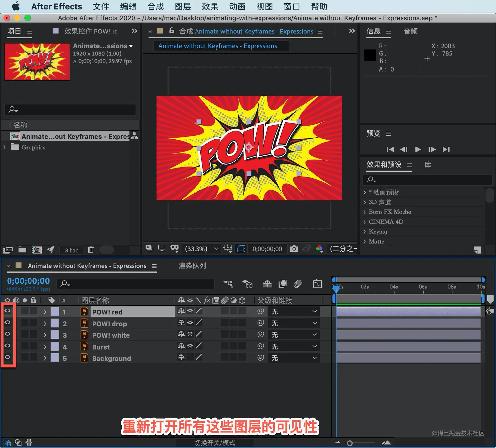The width and height of the screenshot is (496, 448).
Task: Switch to the 渲染队列 tab
Action: click(192, 266)
